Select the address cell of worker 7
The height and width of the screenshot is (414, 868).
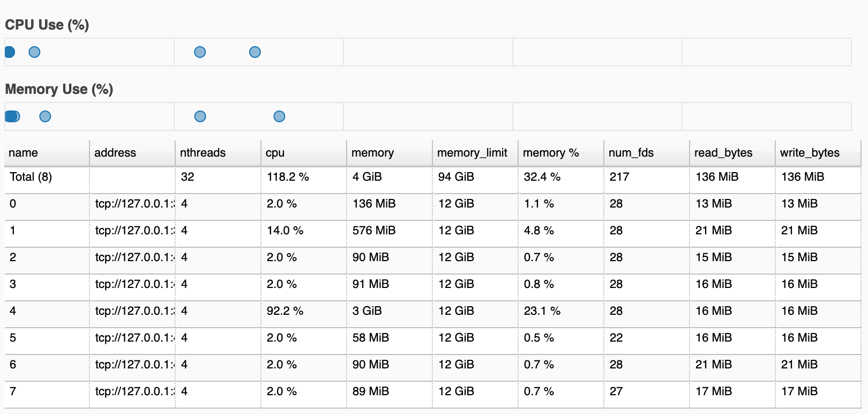coord(132,391)
